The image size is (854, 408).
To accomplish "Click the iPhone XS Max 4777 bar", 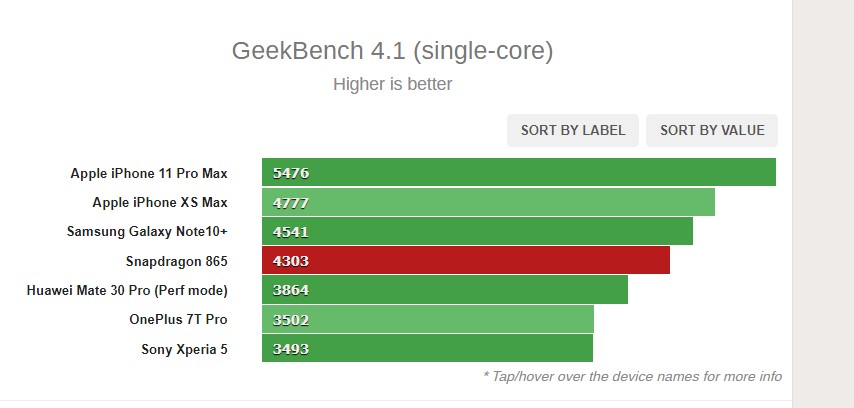I will (488, 202).
